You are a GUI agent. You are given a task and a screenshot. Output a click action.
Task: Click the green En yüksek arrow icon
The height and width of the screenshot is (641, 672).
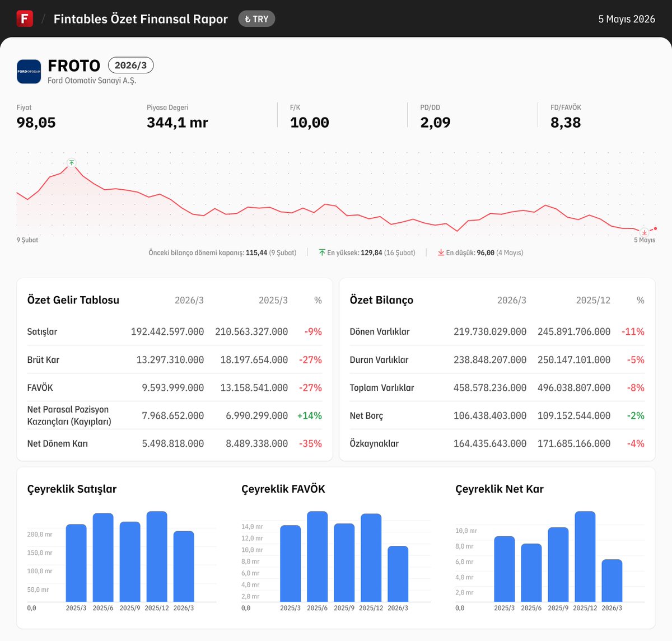point(322,252)
